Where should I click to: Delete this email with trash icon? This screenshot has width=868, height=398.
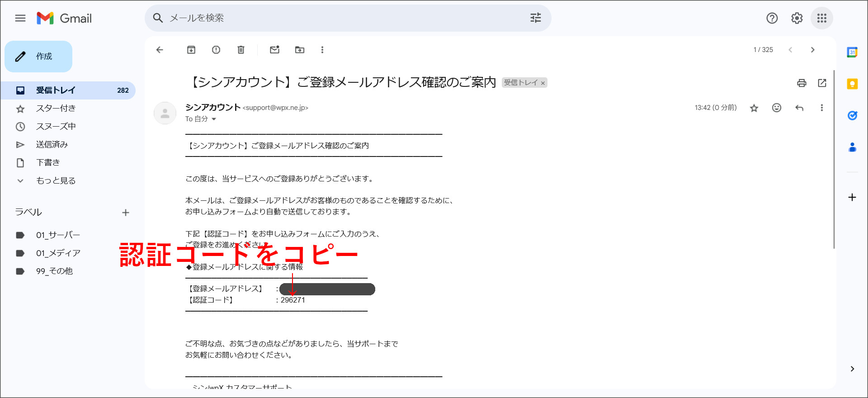point(241,50)
